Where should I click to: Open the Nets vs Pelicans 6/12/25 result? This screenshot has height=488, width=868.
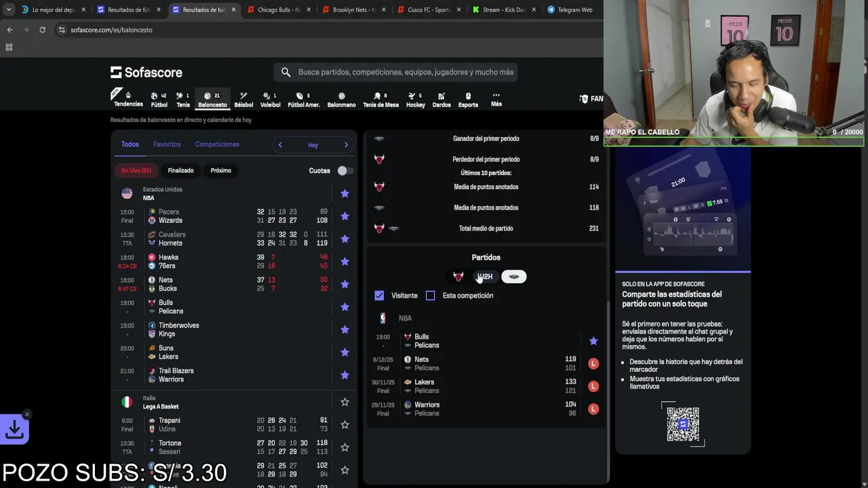[x=485, y=364]
